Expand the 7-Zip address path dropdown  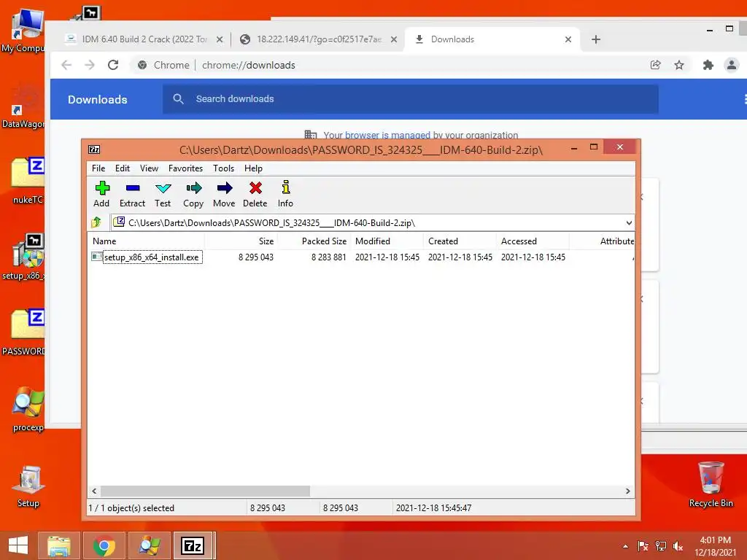coord(629,223)
